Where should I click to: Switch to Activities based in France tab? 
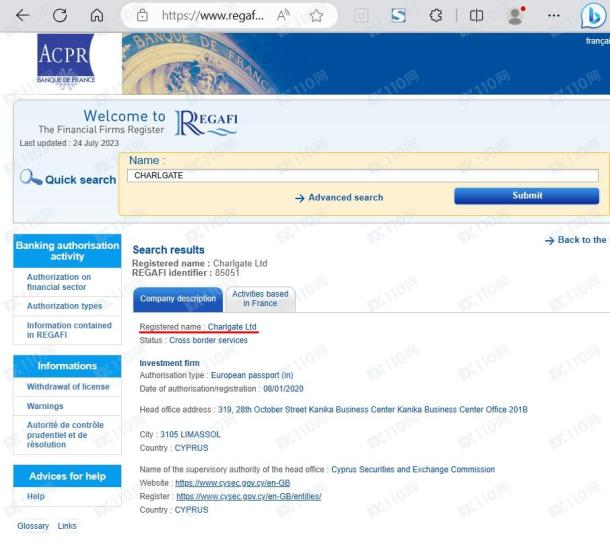point(260,298)
